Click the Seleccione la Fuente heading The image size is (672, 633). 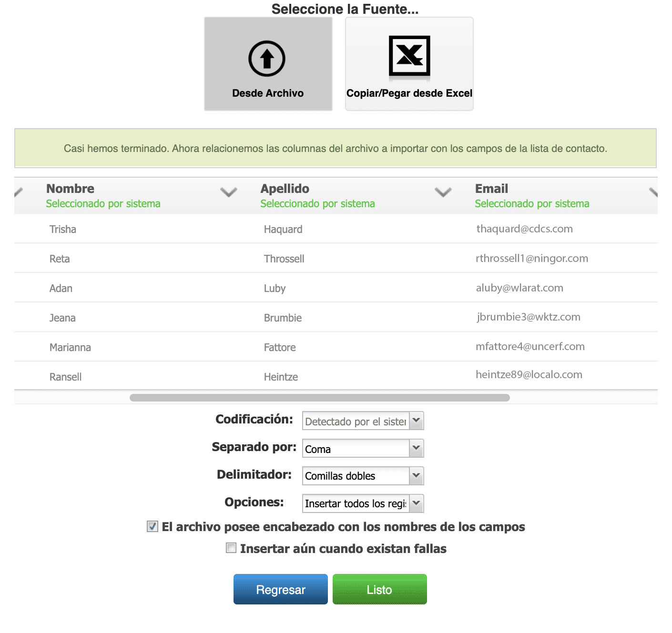pyautogui.click(x=345, y=9)
